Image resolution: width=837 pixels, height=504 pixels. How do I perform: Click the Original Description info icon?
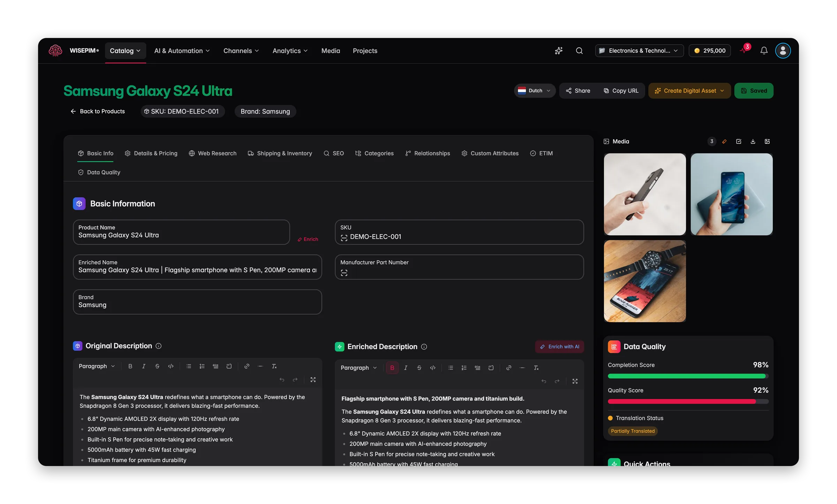158,346
